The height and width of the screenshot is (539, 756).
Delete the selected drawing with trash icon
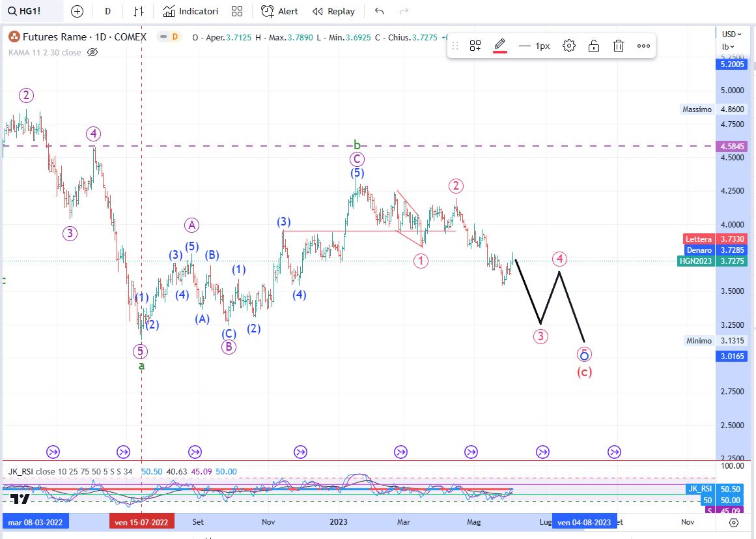tap(619, 46)
